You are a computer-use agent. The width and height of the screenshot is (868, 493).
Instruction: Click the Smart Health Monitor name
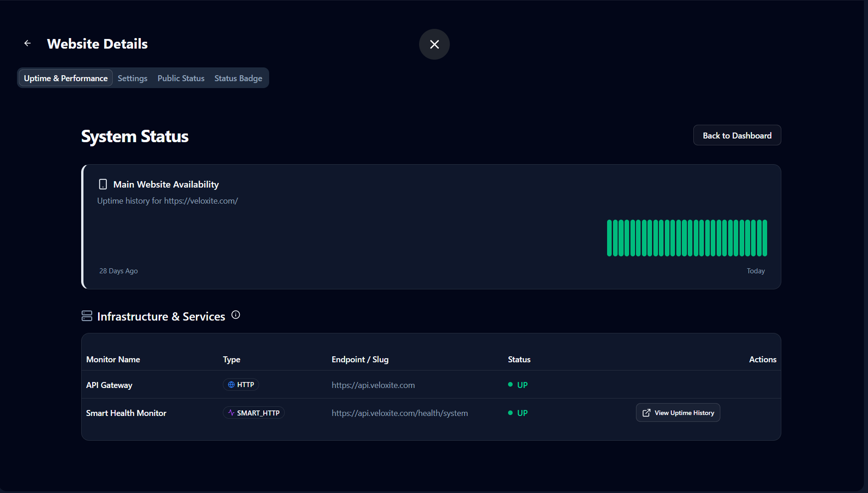click(126, 413)
